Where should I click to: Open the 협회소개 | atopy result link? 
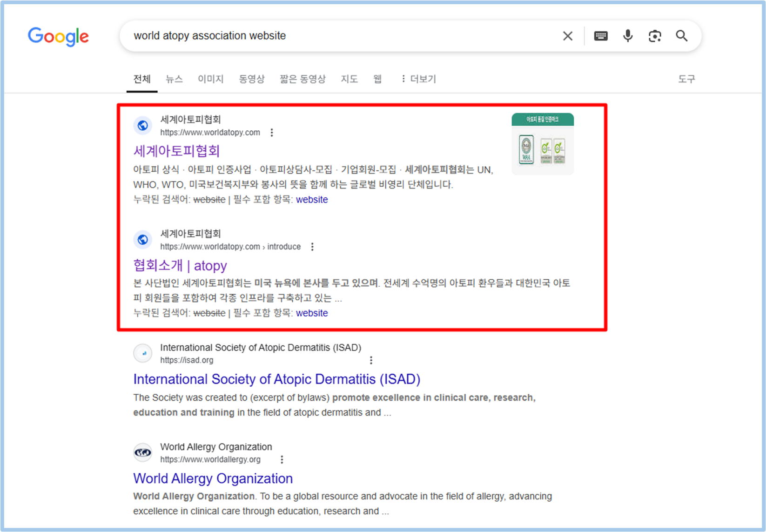(180, 265)
